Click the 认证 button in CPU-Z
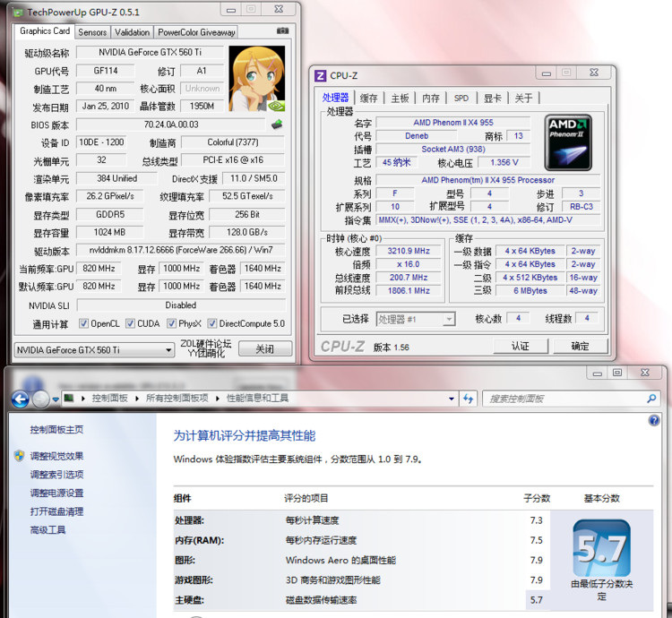Image resolution: width=672 pixels, height=618 pixels. 521,346
